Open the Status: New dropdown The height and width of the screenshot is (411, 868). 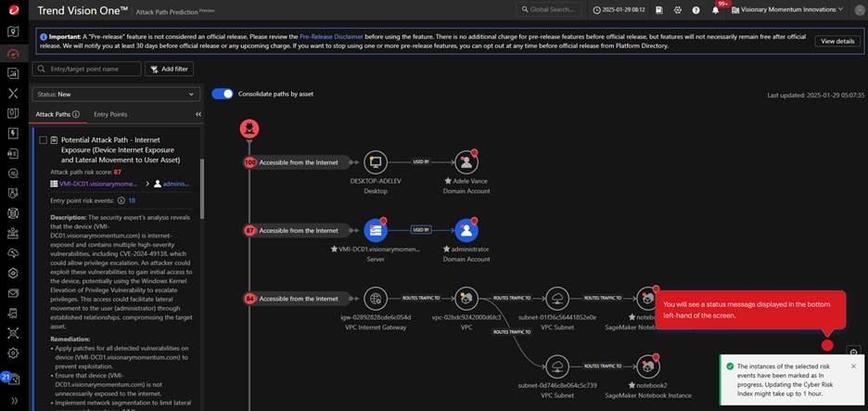pyautogui.click(x=116, y=94)
